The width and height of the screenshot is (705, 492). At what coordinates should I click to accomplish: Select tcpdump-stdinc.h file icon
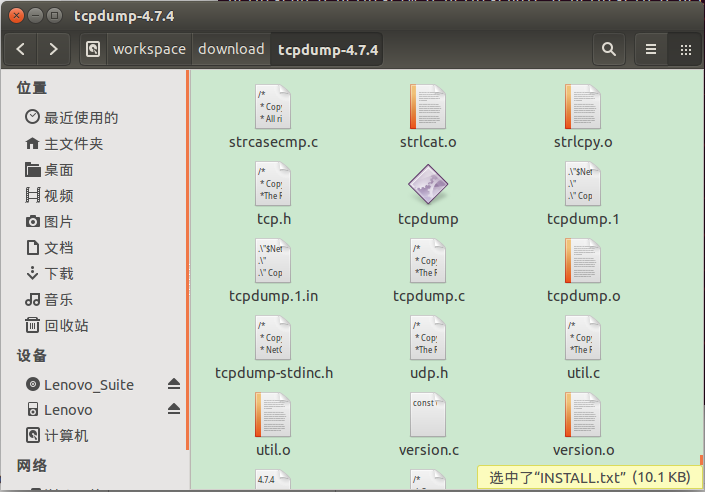click(x=273, y=338)
